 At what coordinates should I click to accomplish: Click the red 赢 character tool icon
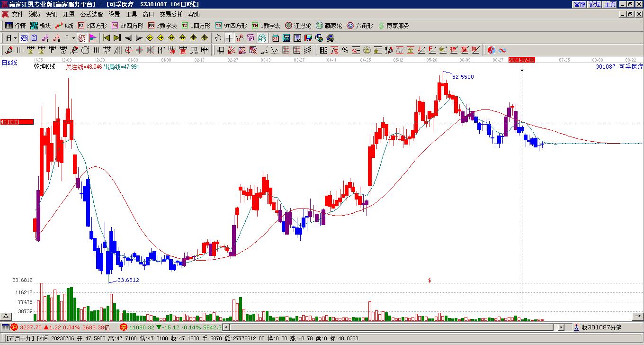(x=183, y=50)
